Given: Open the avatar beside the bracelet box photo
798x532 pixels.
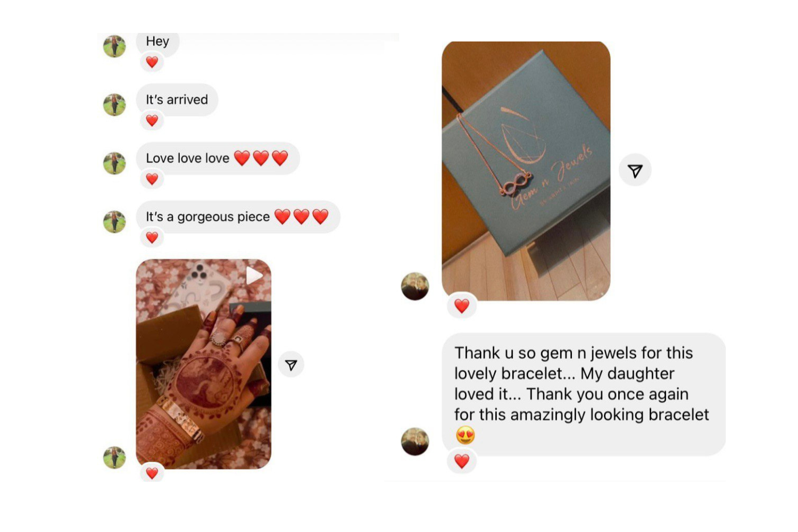Looking at the screenshot, I should [415, 286].
